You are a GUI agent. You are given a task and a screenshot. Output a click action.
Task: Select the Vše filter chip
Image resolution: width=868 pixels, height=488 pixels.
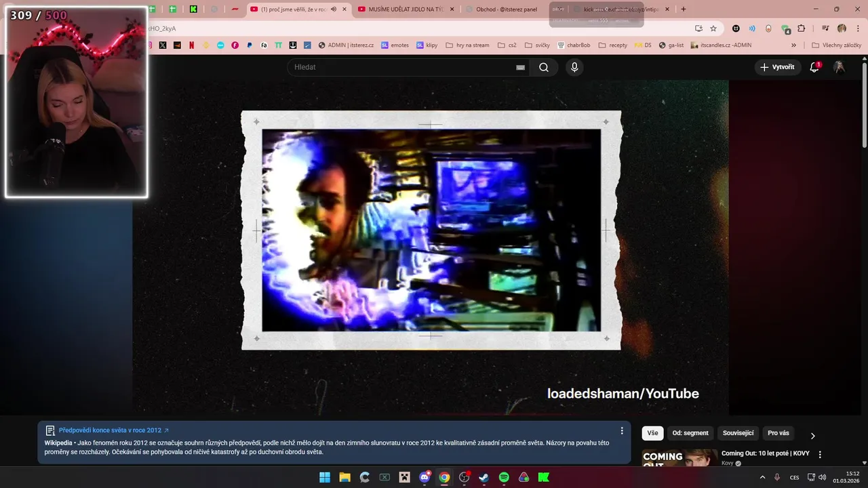[652, 433]
